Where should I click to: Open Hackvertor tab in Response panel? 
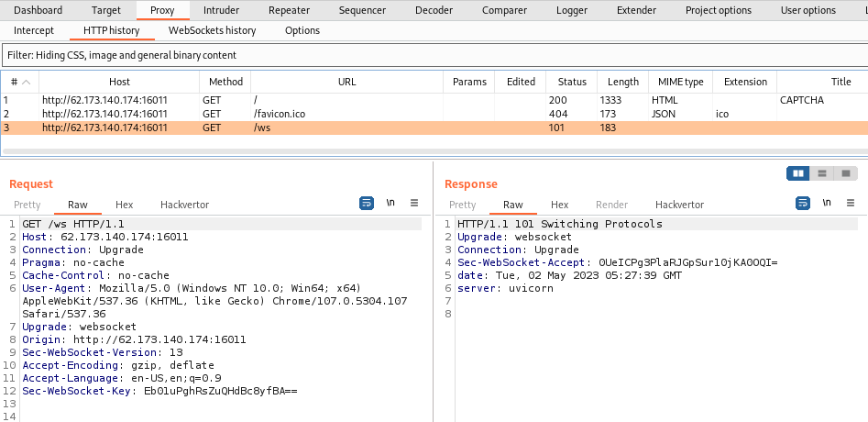tap(679, 205)
